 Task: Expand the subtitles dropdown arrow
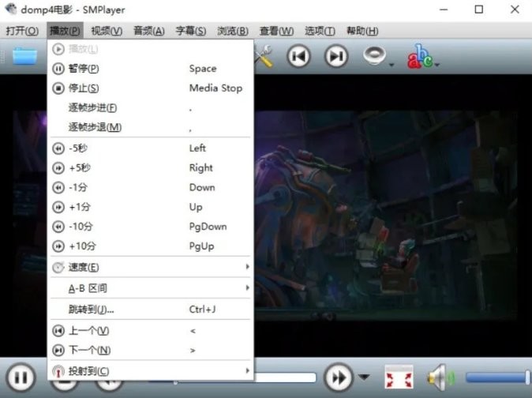pos(437,65)
